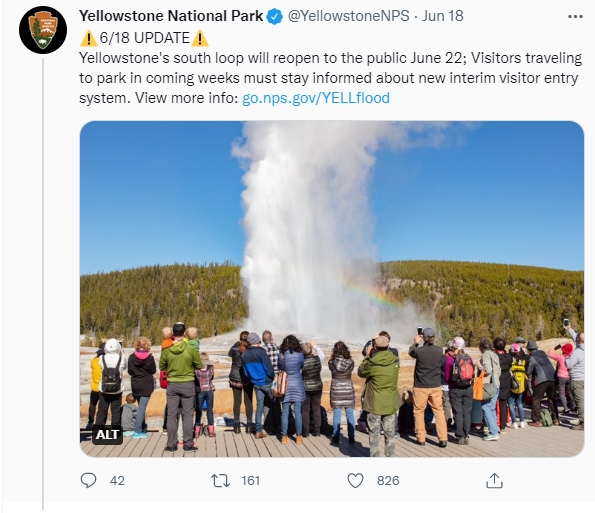
Task: Click the Yellowstone National Park display name
Action: point(171,16)
